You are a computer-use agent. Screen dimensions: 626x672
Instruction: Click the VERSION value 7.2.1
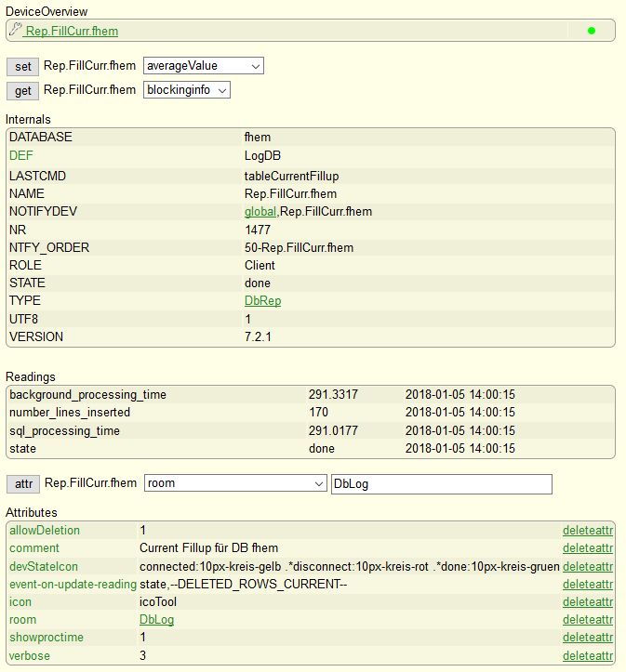(258, 336)
